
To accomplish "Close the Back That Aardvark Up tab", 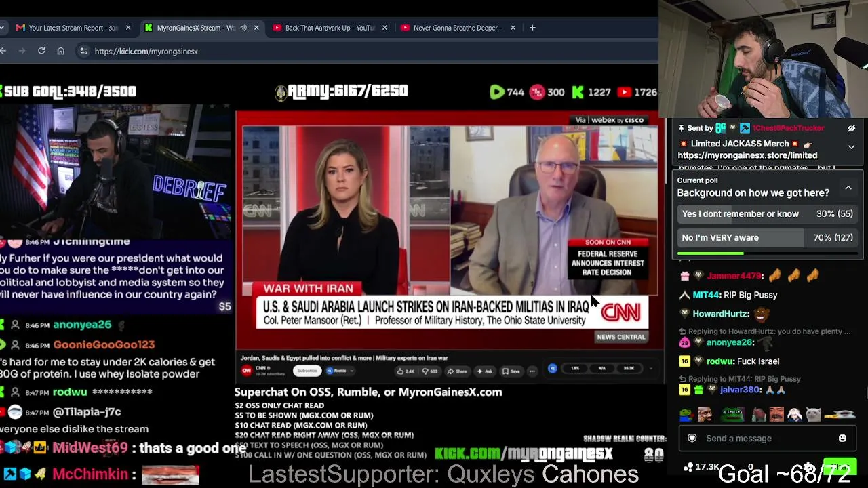I will click(x=384, y=28).
